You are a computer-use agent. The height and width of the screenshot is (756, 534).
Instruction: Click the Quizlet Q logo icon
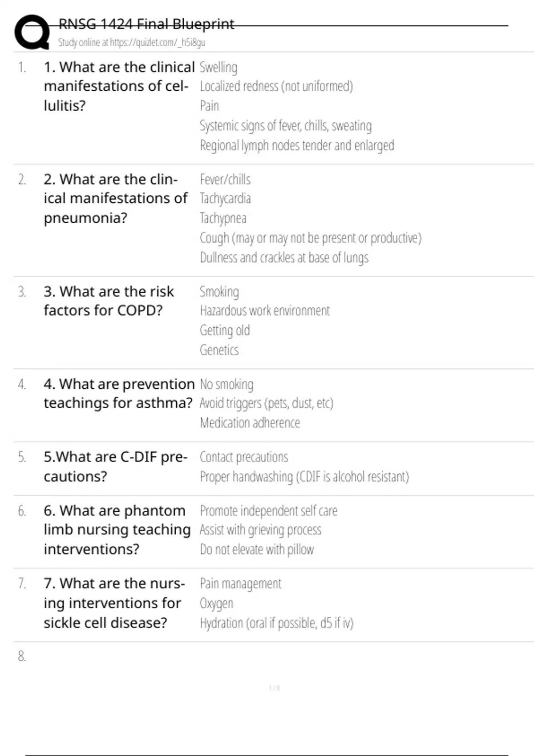[32, 32]
